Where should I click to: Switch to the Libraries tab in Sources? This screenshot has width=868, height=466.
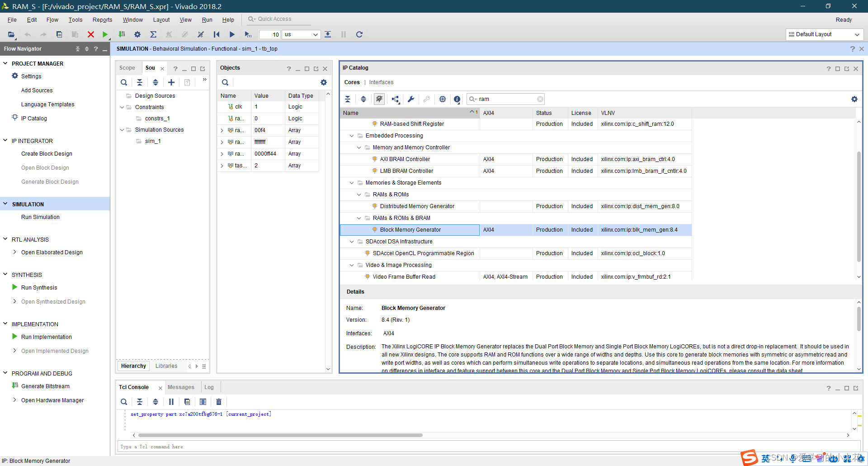(166, 366)
